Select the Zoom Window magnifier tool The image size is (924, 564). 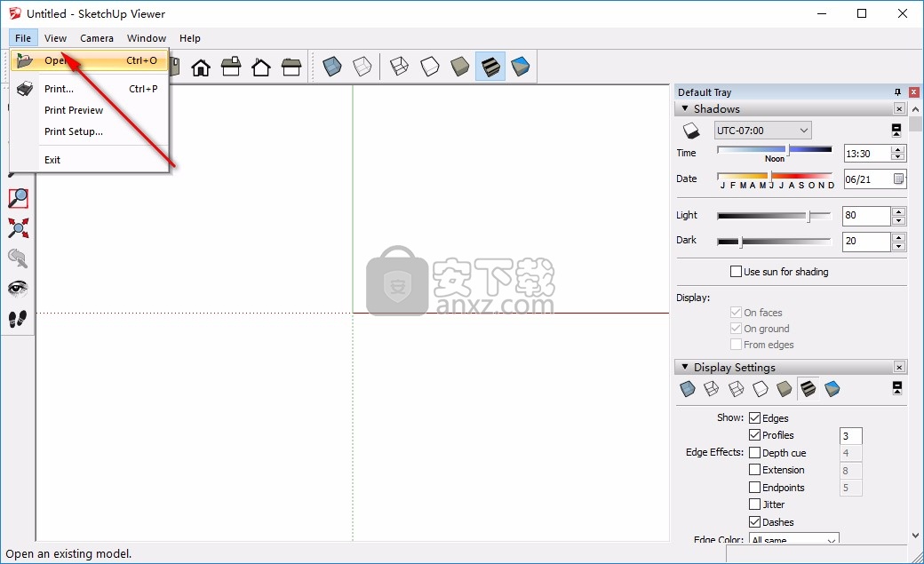coord(19,198)
